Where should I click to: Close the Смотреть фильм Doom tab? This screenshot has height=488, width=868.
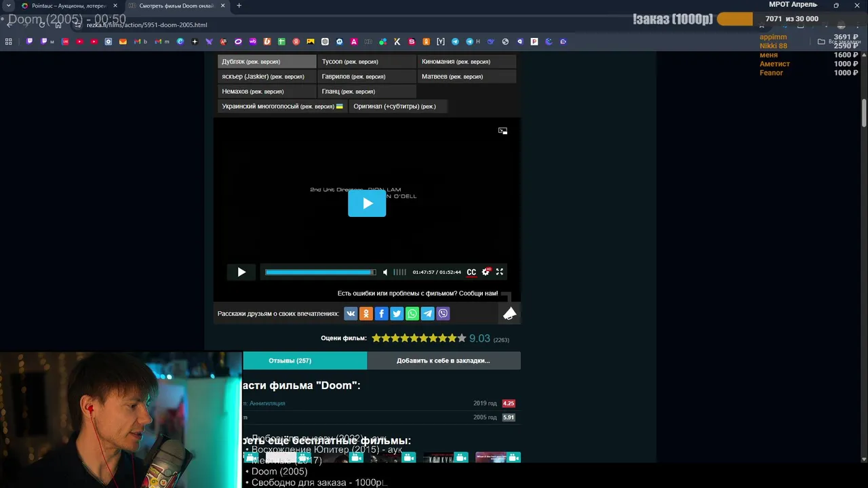pos(222,5)
